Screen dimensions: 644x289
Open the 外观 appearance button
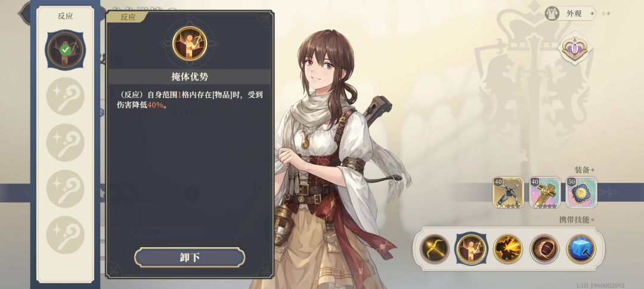pos(570,14)
